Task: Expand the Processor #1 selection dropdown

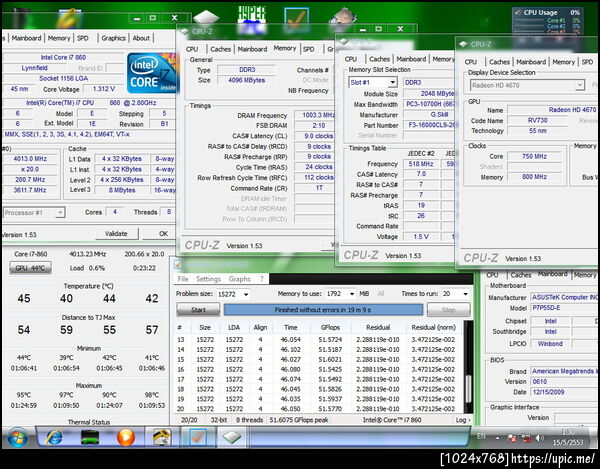Action: pyautogui.click(x=60, y=212)
